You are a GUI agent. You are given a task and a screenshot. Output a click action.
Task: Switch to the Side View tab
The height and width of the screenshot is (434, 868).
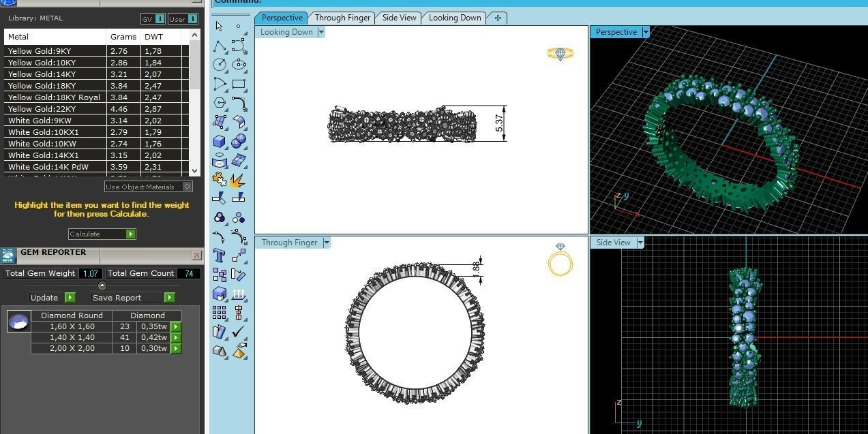click(x=399, y=18)
